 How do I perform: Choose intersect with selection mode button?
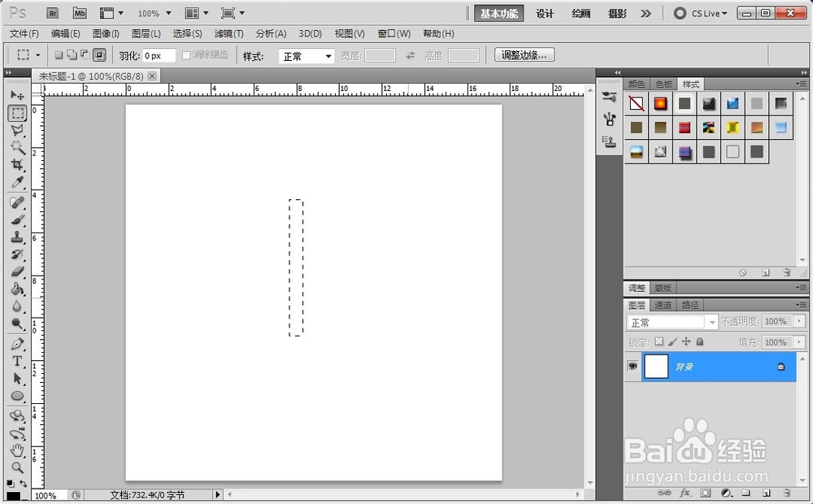tap(99, 54)
